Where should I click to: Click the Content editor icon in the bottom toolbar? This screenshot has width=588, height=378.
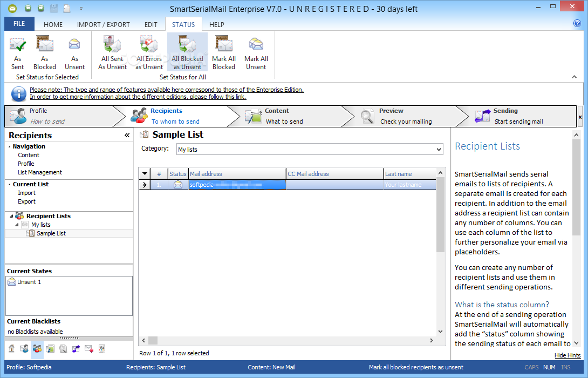pyautogui.click(x=50, y=348)
